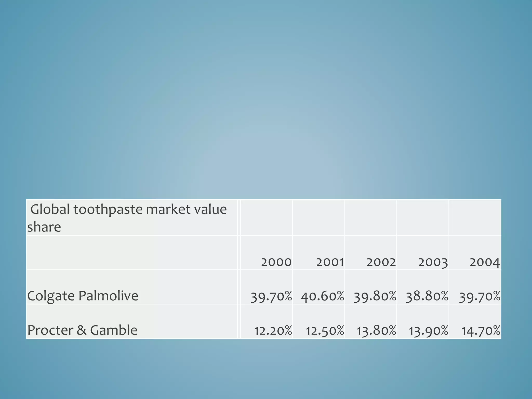The height and width of the screenshot is (399, 532).
Task: Click Colgate Palmolive 2000 value 39.70%
Action: pyautogui.click(x=267, y=287)
